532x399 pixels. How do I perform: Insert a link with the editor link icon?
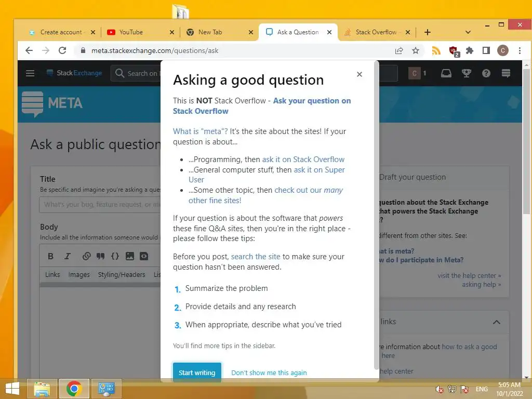pos(87,256)
